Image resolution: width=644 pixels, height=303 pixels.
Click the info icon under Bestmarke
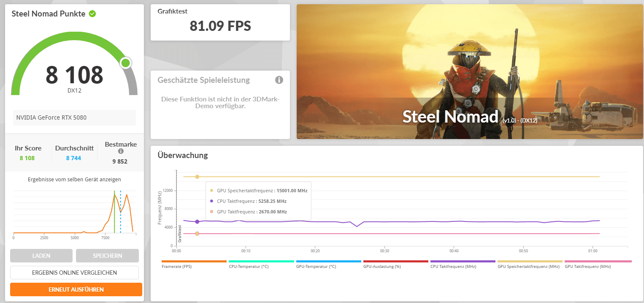pyautogui.click(x=121, y=151)
